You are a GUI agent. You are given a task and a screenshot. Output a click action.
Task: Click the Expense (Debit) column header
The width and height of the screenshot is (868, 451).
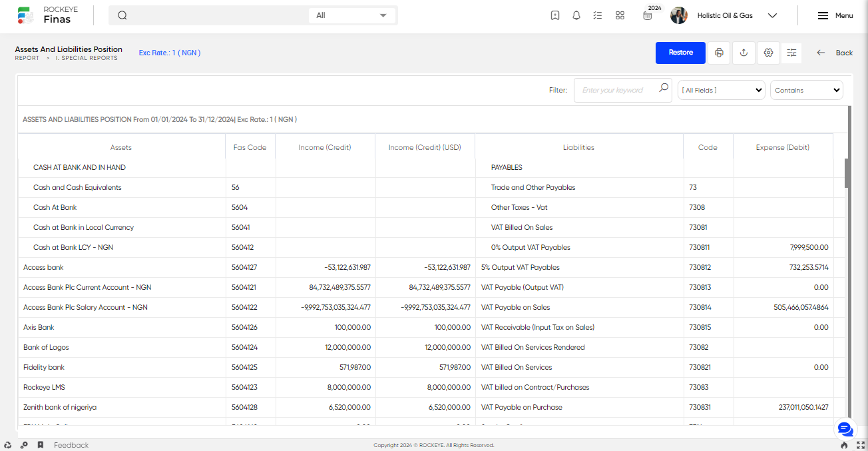783,147
